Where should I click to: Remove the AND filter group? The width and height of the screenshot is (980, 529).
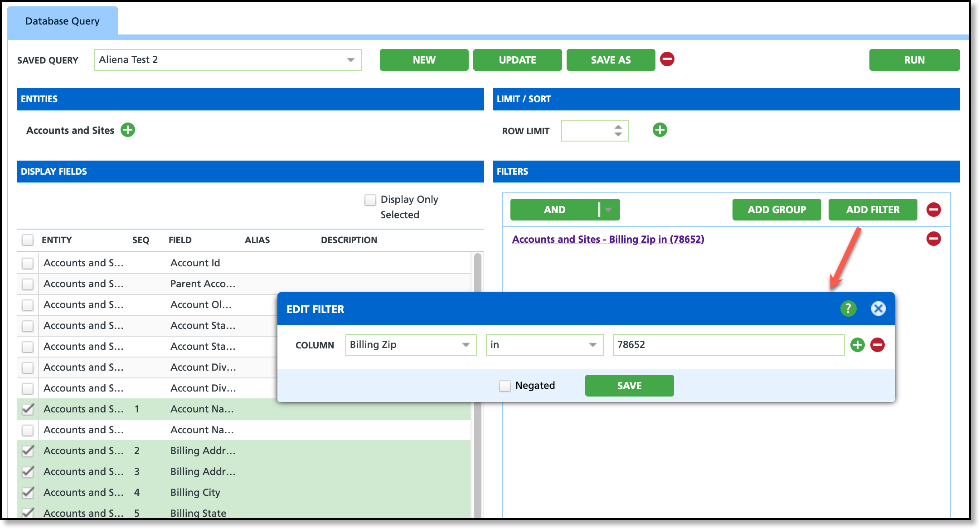click(x=933, y=210)
